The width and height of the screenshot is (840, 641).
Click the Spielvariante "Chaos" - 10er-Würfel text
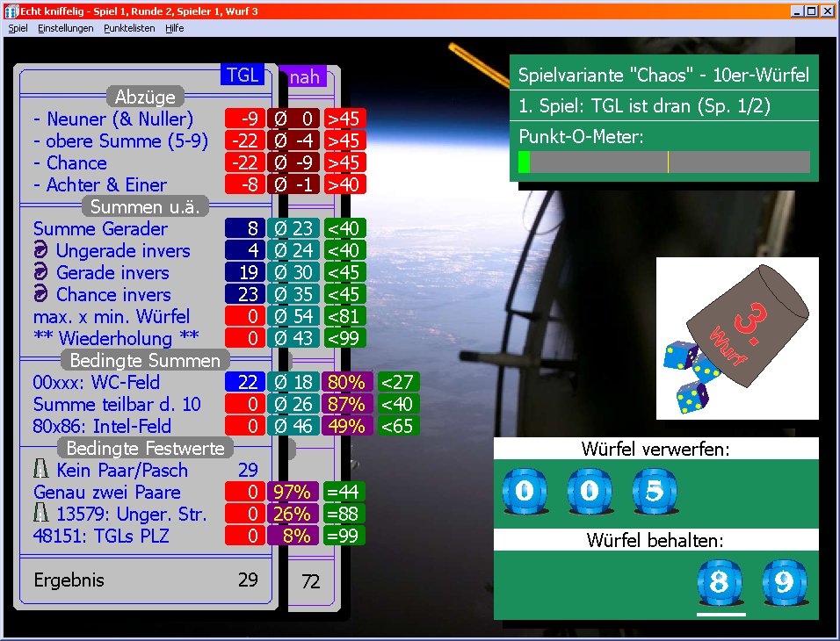tap(663, 75)
